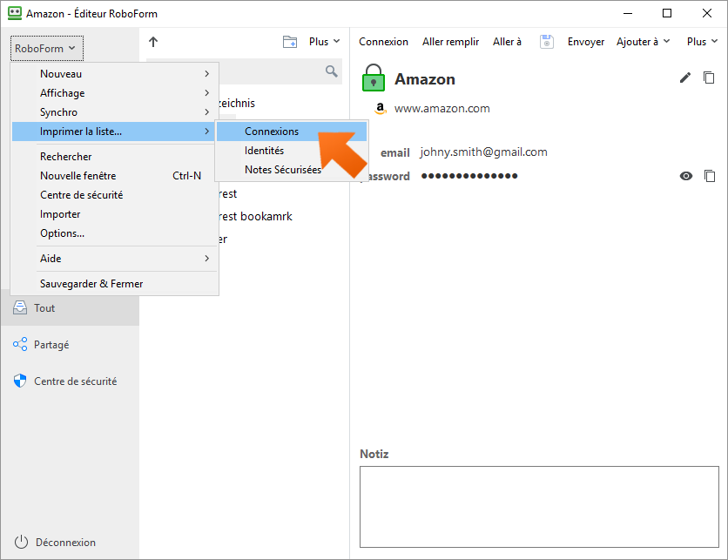This screenshot has width=728, height=560.
Task: Click the new folder icon
Action: click(x=290, y=42)
